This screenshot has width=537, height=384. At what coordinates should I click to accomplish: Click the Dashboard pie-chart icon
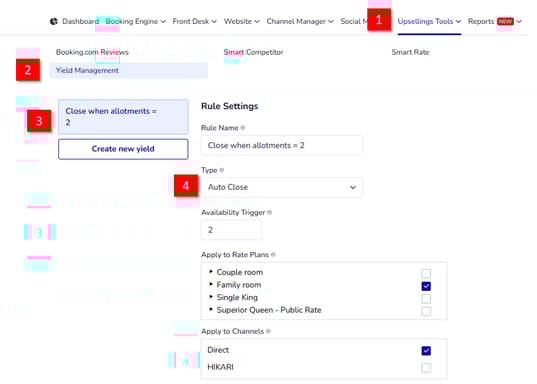pos(54,22)
